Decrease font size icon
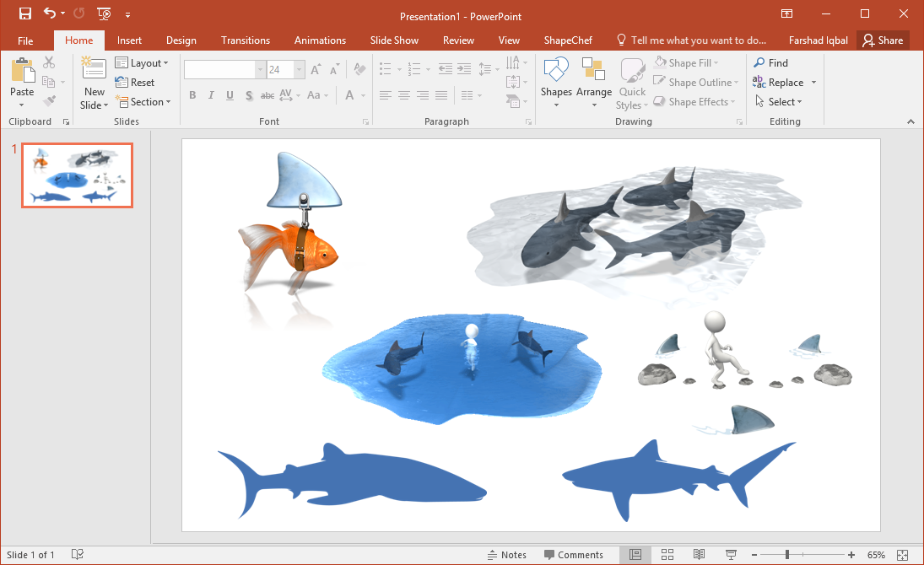This screenshot has height=565, width=924. (335, 70)
